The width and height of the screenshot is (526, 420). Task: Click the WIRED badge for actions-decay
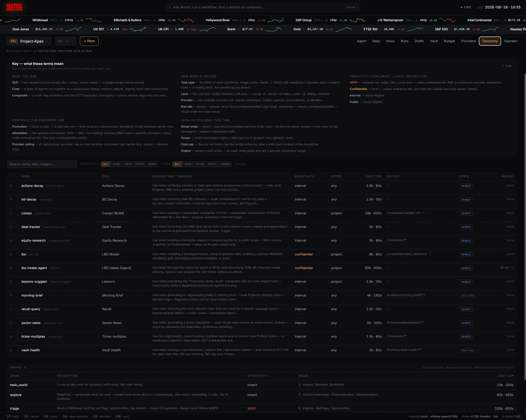(x=466, y=186)
